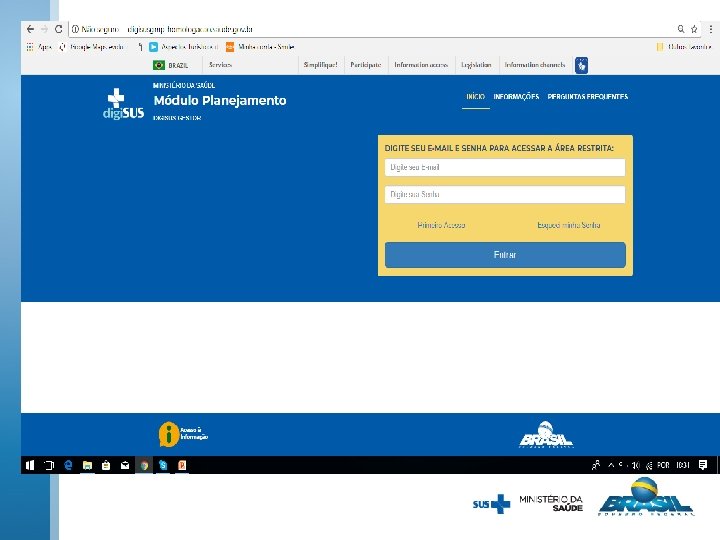The height and width of the screenshot is (540, 720).
Task: Open the other bookmarks folder
Action: pyautogui.click(x=684, y=47)
